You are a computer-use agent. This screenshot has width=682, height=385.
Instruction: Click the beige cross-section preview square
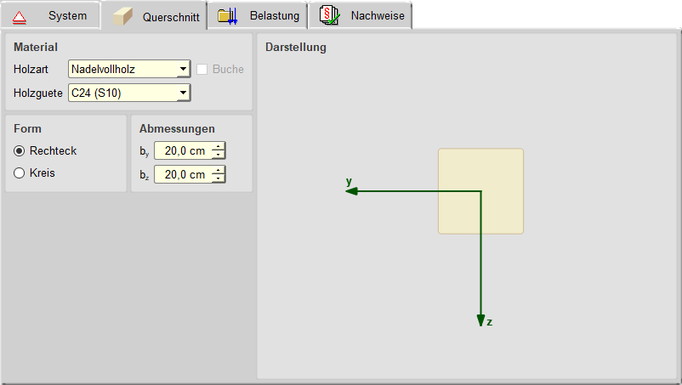[481, 191]
